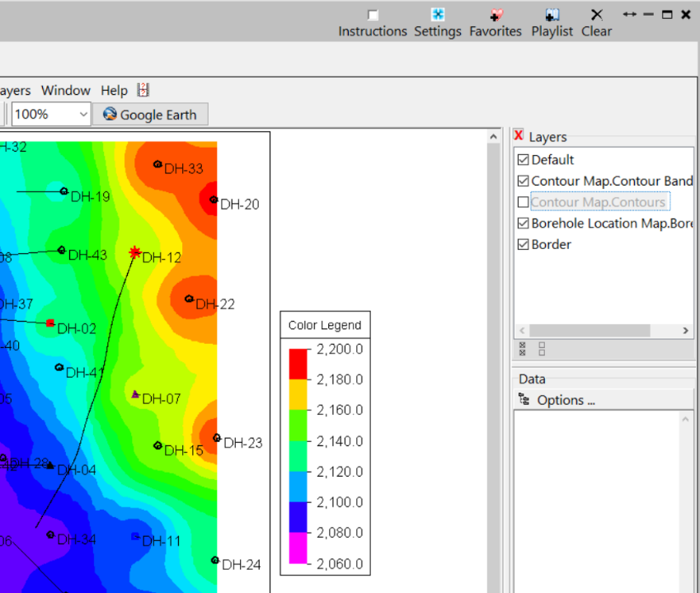This screenshot has width=700, height=593.
Task: Toggle the Borehole Location Map layer checkbox
Action: (x=522, y=224)
